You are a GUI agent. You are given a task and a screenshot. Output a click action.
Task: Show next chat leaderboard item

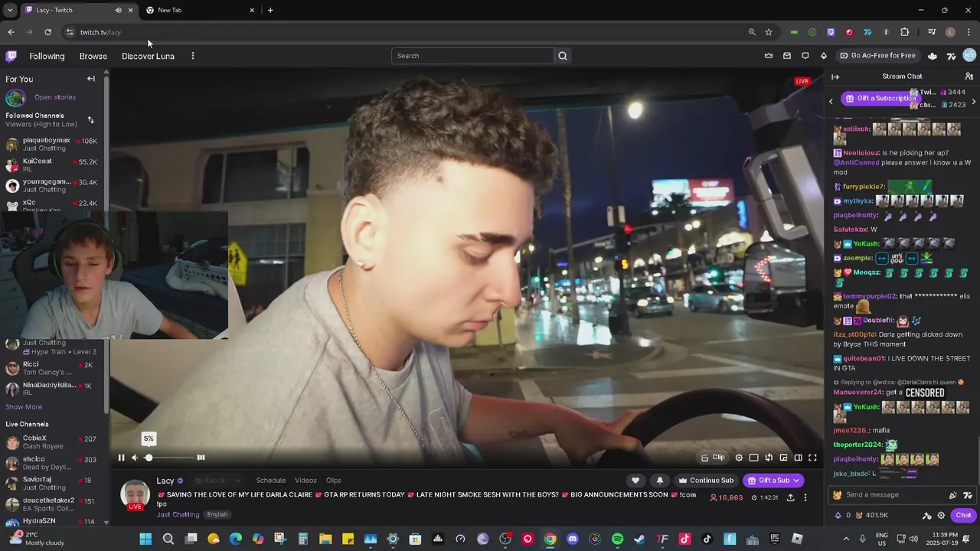[973, 101]
